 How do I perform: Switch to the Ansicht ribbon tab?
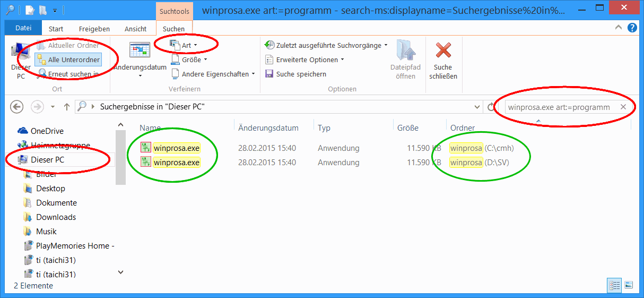(135, 29)
